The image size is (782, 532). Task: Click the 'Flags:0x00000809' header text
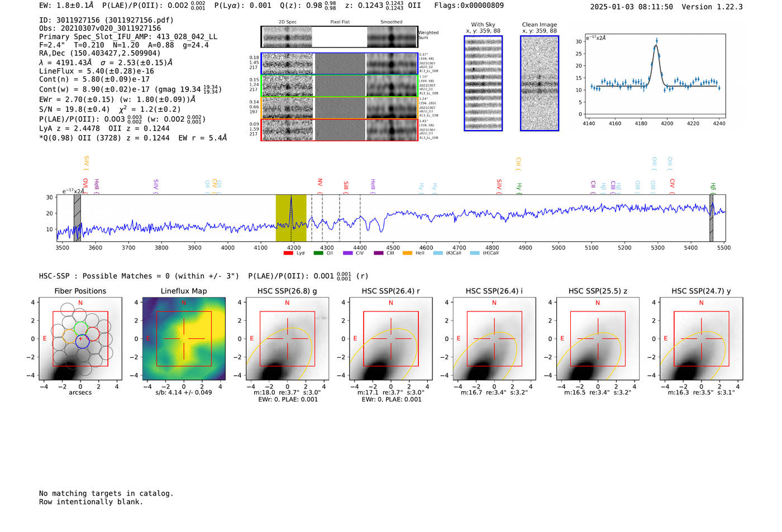coord(469,6)
